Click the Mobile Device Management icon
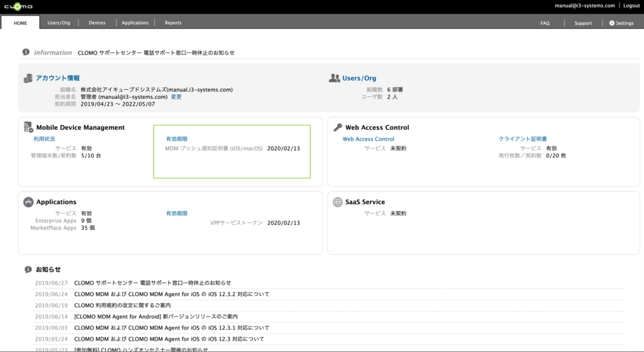644x352 pixels. (x=28, y=127)
